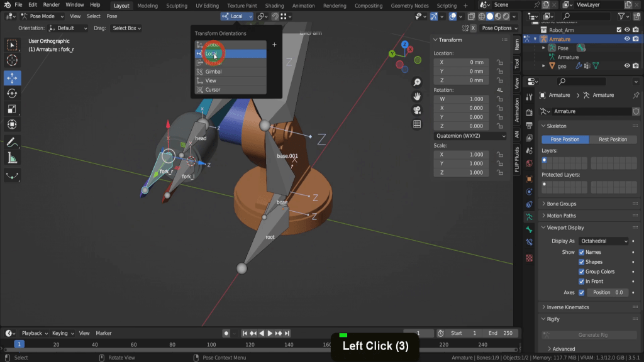Image resolution: width=644 pixels, height=362 pixels.
Task: Activate the Annotate tool
Action: (12, 142)
